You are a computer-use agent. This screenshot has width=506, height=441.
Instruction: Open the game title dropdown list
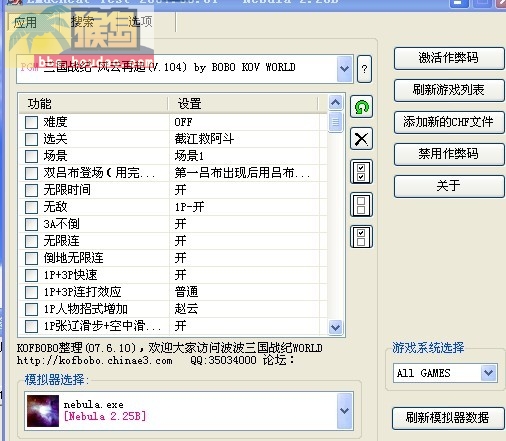[x=344, y=69]
